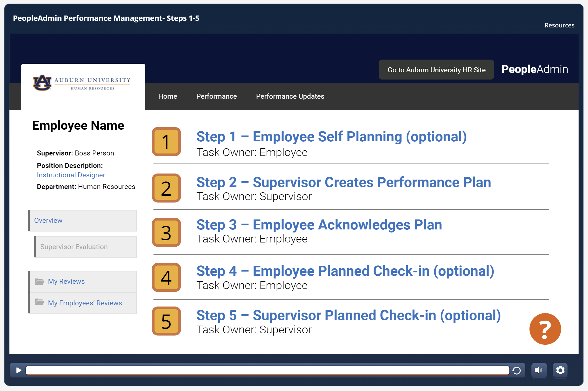Click the play button in player bar
This screenshot has height=391, width=588.
(19, 370)
